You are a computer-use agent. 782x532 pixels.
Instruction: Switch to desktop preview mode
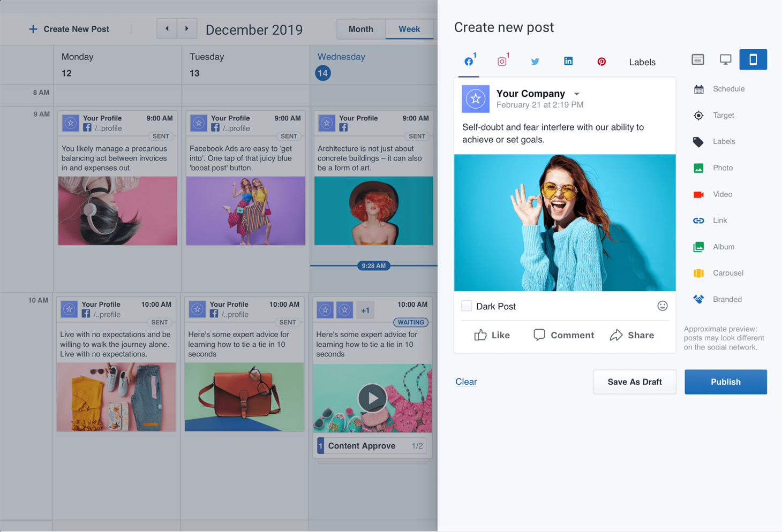725,59
